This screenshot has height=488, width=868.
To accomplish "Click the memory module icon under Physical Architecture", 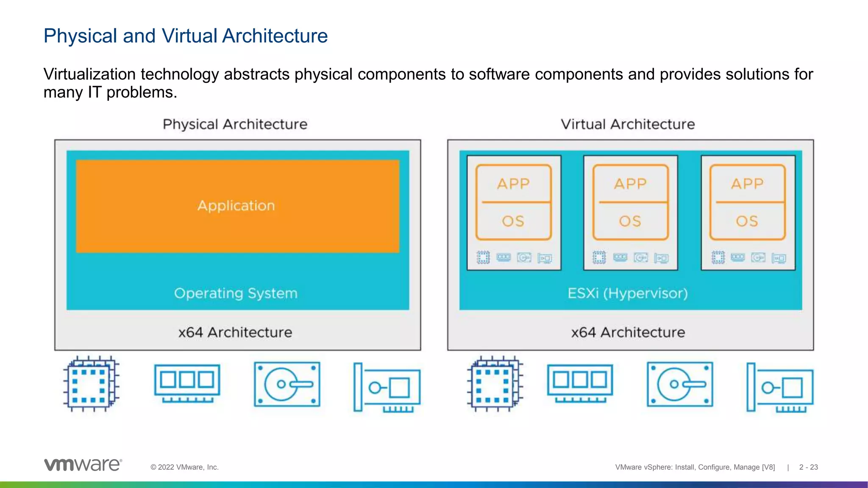I will tap(187, 383).
